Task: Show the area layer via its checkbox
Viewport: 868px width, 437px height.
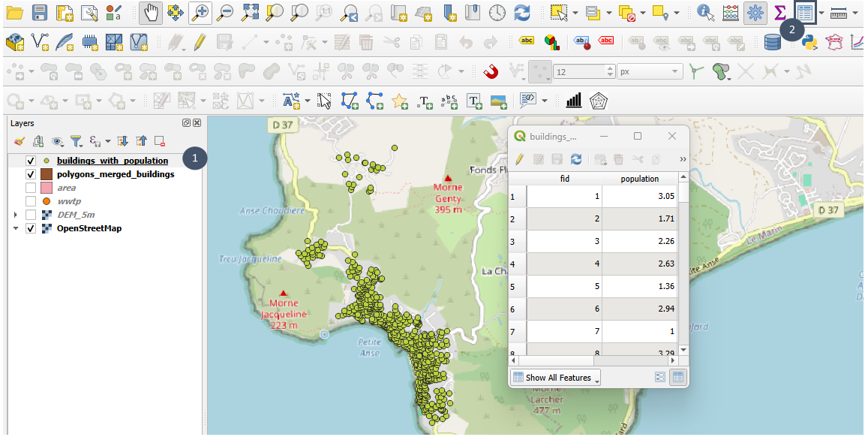Action: (x=31, y=188)
